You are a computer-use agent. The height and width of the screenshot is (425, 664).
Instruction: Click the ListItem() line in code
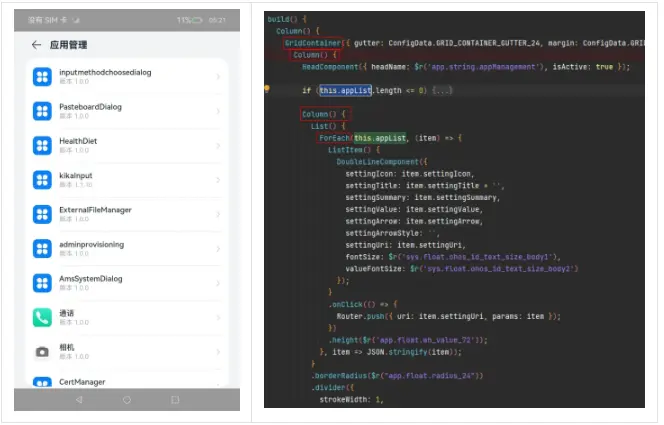pyautogui.click(x=355, y=151)
